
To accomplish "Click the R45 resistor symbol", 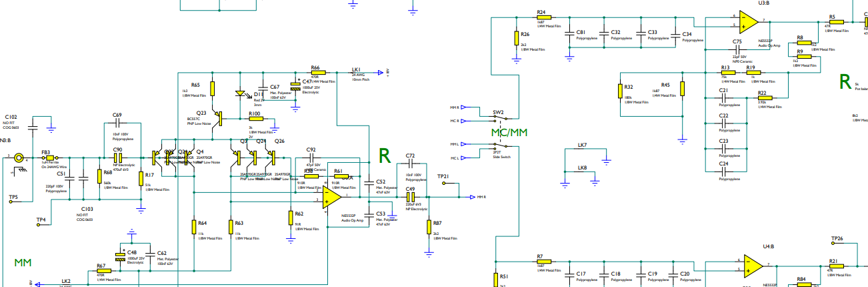I will tap(682, 89).
